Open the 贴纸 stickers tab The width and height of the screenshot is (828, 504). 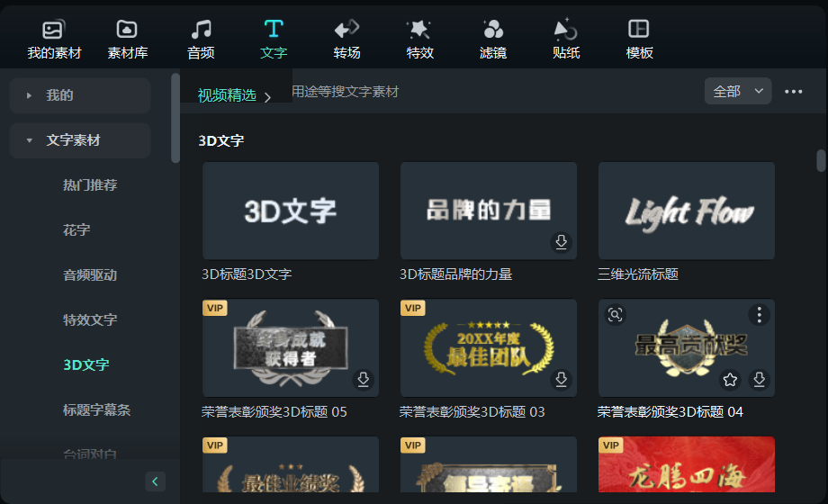pos(566,40)
